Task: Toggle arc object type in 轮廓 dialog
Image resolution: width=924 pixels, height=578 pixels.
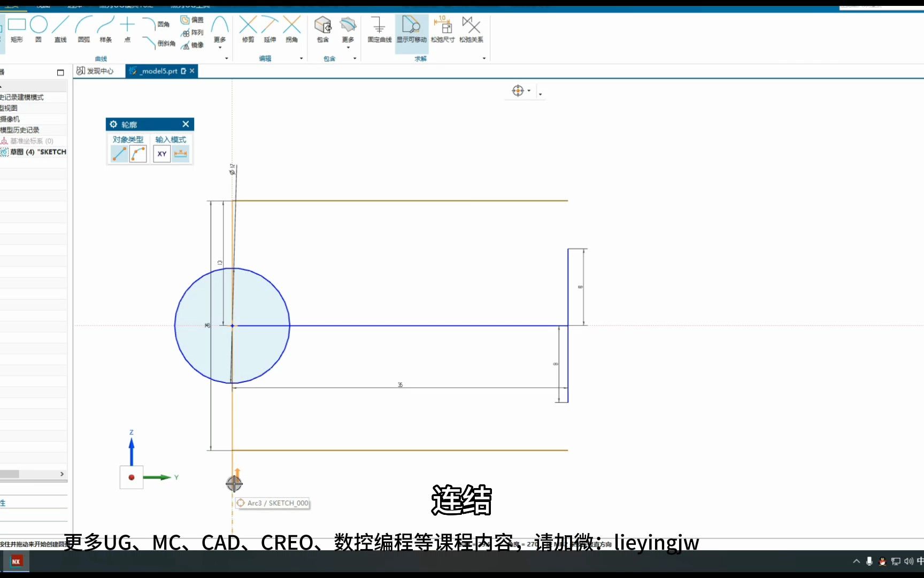Action: coord(138,154)
